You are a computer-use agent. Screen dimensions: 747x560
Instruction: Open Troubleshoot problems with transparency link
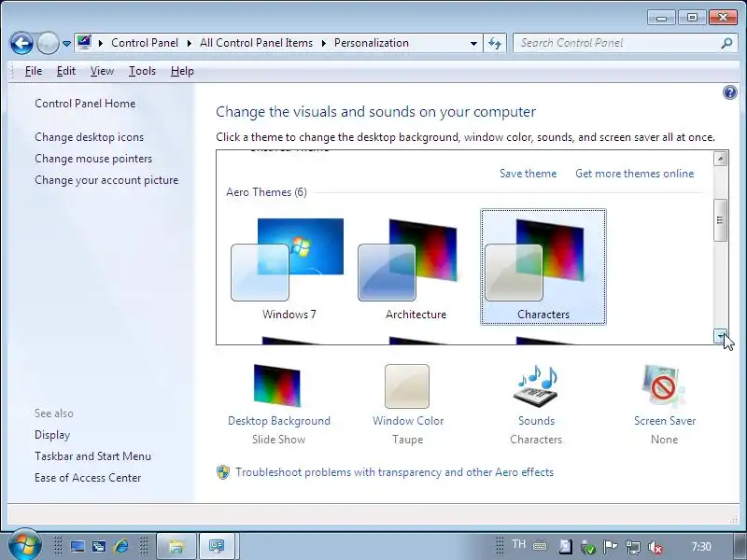pyautogui.click(x=394, y=472)
